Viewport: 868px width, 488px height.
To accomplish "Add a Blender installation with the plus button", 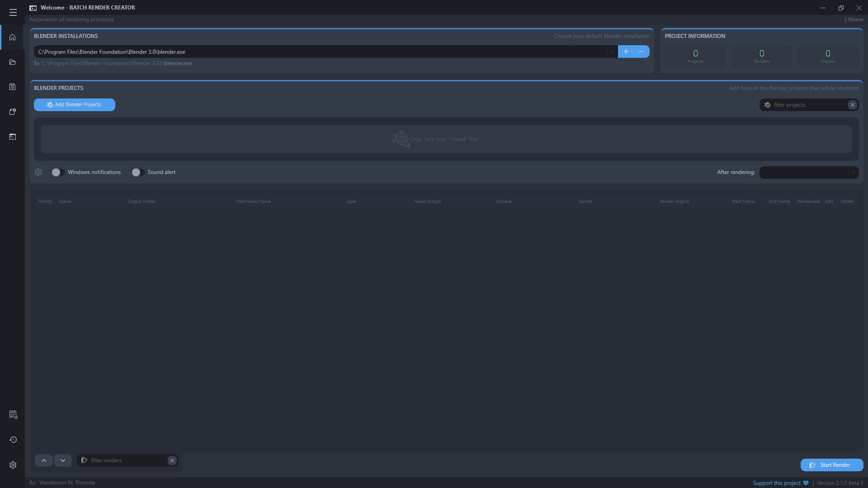I will point(626,52).
